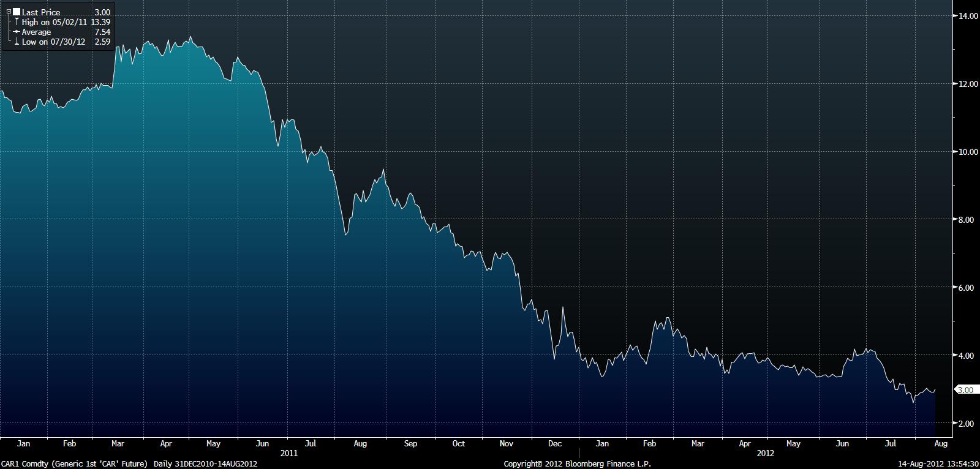The width and height of the screenshot is (980, 469).
Task: Click the Low marker icon in legend
Action: pyautogui.click(x=17, y=42)
